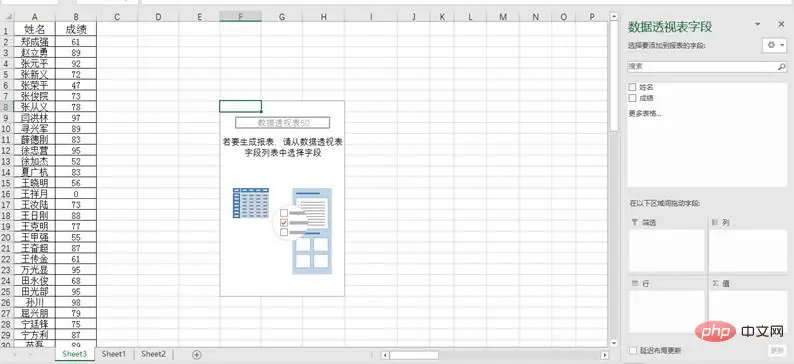Viewport: 794px width, 364px height.
Task: Close the PivotTable fields pane
Action: [x=781, y=24]
